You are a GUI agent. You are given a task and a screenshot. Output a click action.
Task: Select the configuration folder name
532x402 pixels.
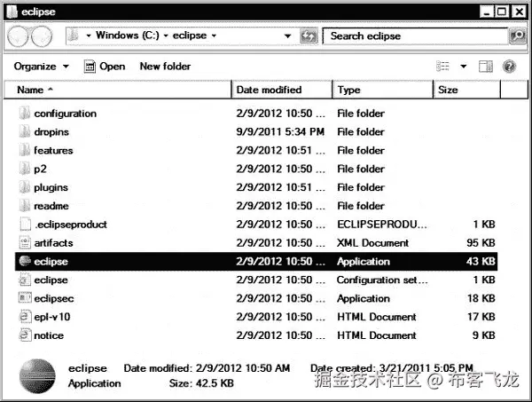pos(65,114)
